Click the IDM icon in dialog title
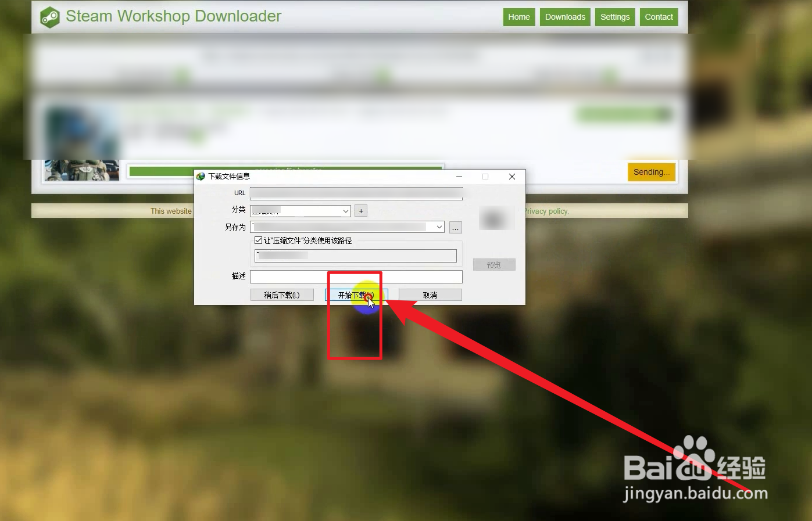Image resolution: width=812 pixels, height=521 pixels. tap(201, 177)
